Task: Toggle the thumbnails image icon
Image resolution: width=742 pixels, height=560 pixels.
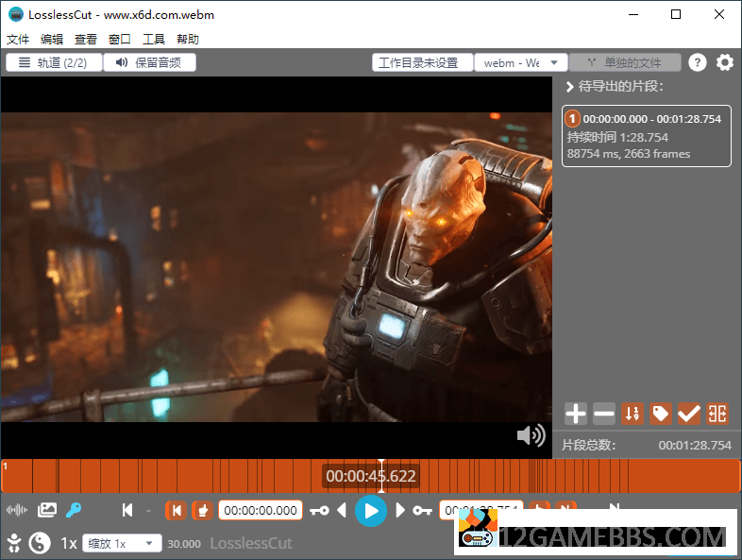Action: point(46,510)
